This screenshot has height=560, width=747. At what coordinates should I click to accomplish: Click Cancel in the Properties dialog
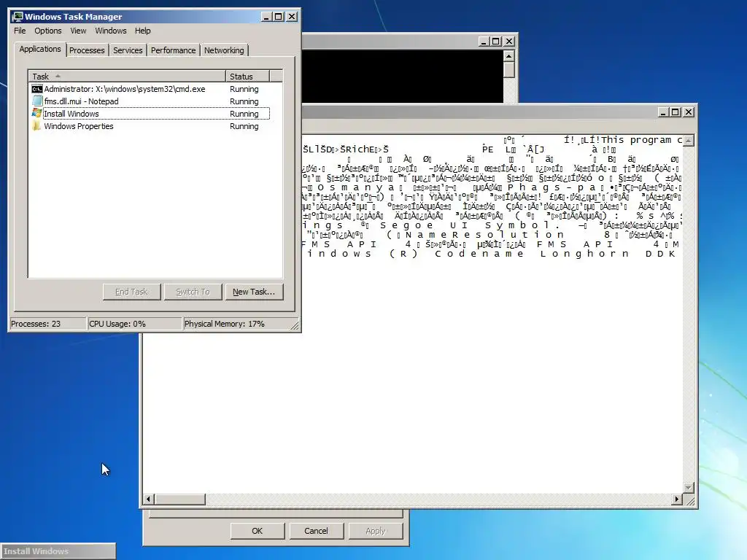coord(317,531)
